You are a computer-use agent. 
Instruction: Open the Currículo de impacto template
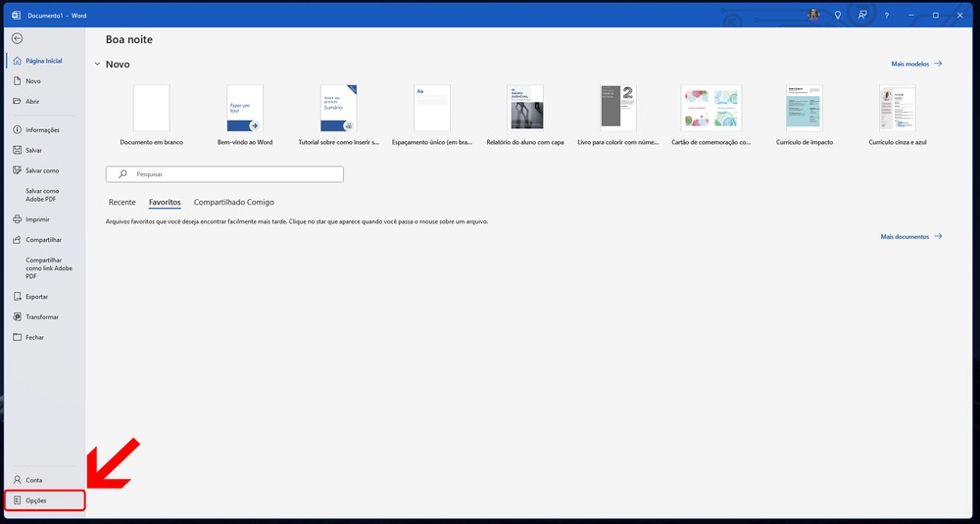point(804,109)
